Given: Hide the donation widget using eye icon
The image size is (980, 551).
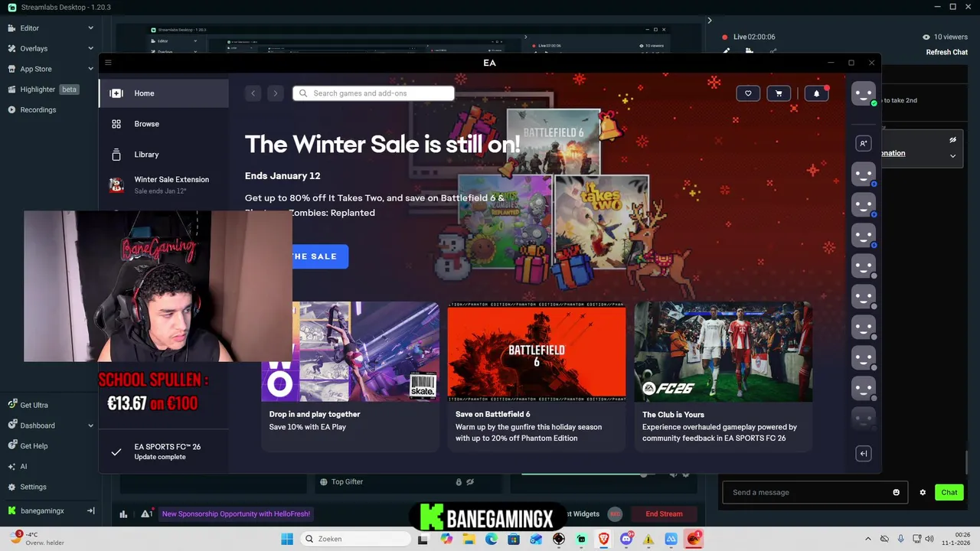Looking at the screenshot, I should point(952,140).
